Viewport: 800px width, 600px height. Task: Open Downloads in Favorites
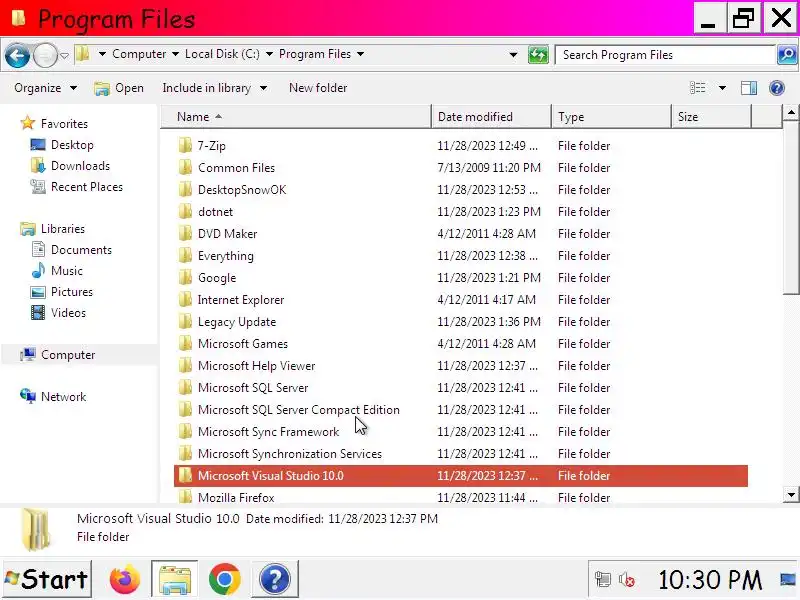pos(70,166)
